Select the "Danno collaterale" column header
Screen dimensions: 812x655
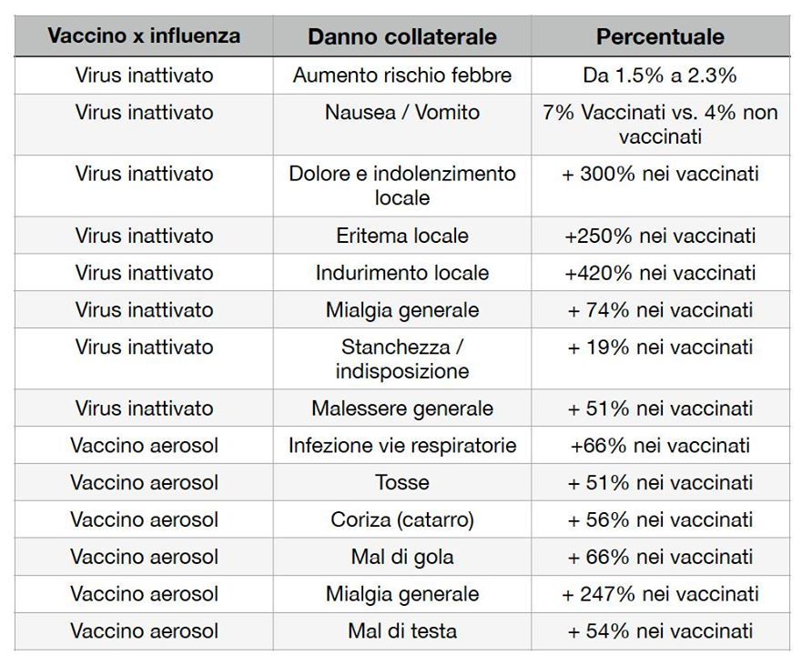(401, 37)
